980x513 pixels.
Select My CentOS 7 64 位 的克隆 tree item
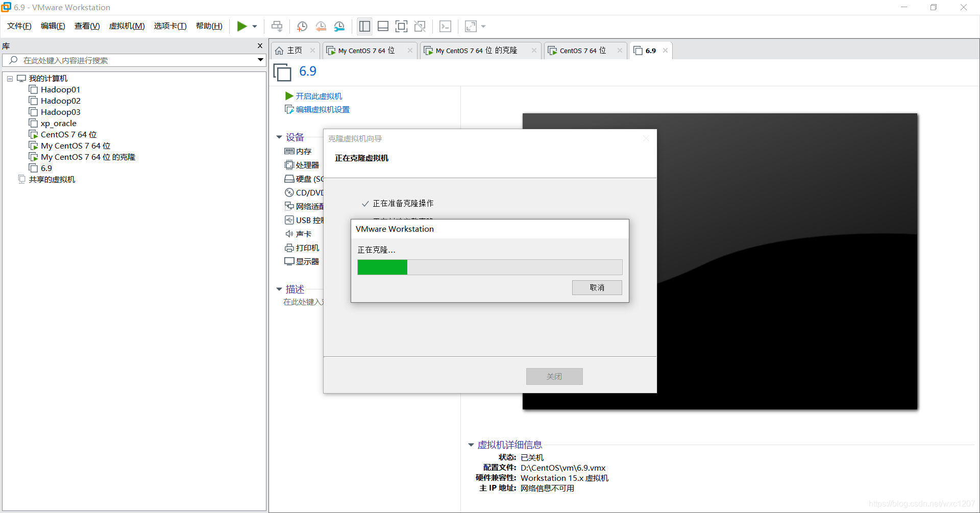tap(88, 157)
